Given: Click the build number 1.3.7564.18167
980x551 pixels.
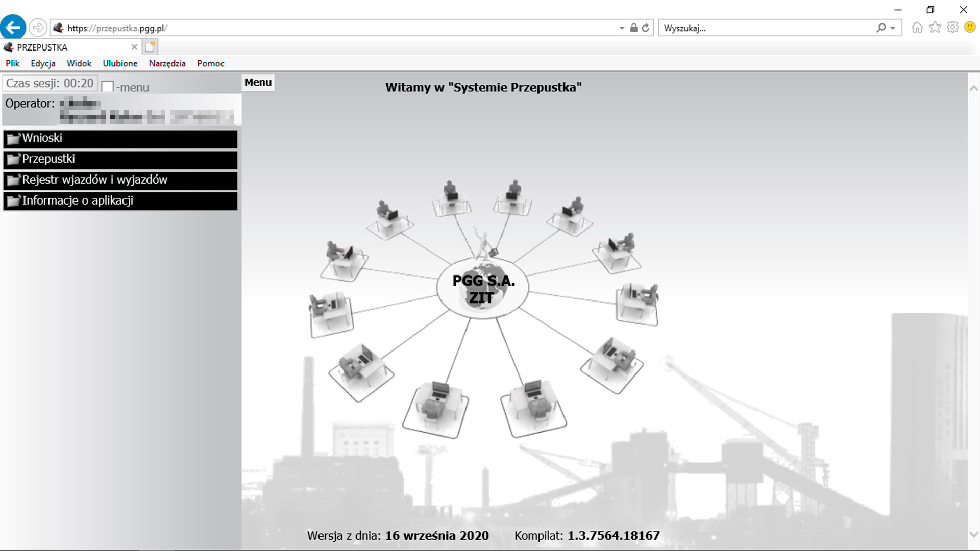Looking at the screenshot, I should (614, 536).
